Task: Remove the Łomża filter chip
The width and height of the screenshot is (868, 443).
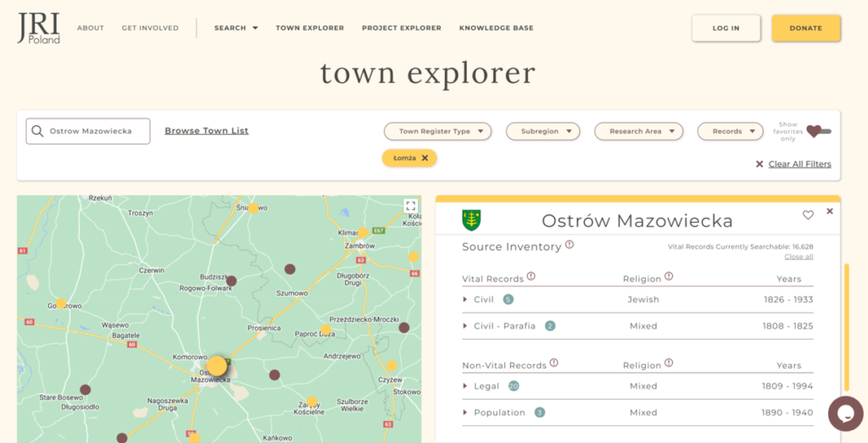Action: click(x=425, y=158)
